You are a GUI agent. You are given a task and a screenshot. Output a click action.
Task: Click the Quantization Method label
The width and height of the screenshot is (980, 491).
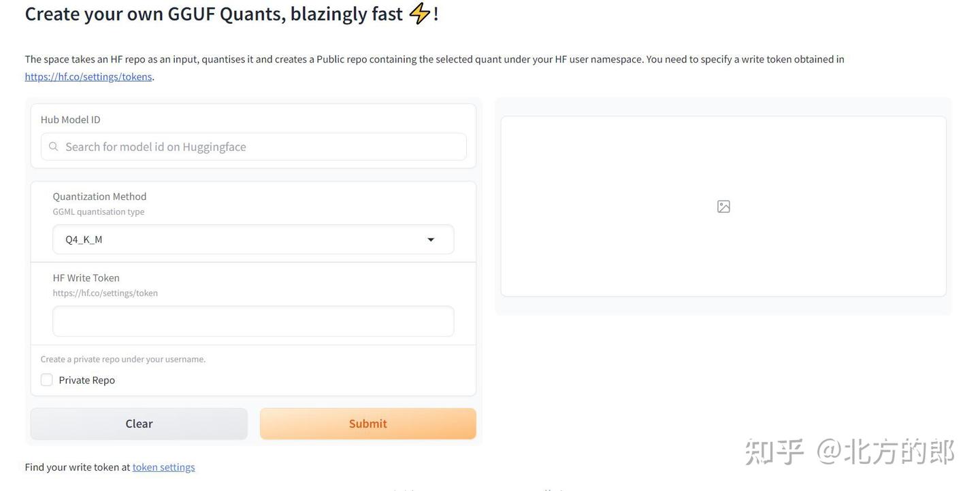[100, 197]
